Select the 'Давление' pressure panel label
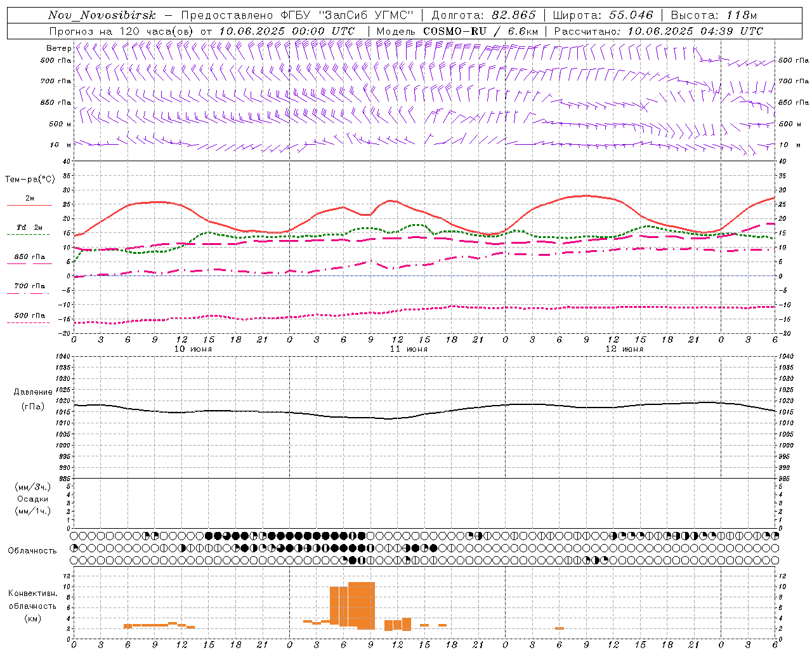The height and width of the screenshot is (650, 812). click(33, 392)
